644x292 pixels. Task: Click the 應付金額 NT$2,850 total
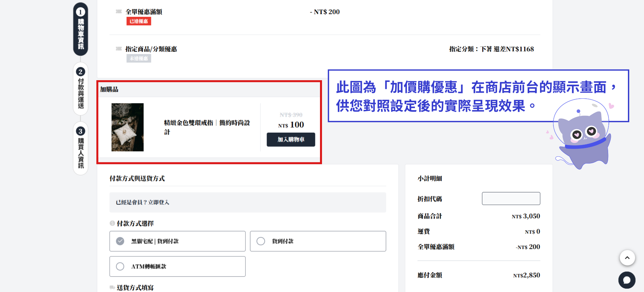527,275
